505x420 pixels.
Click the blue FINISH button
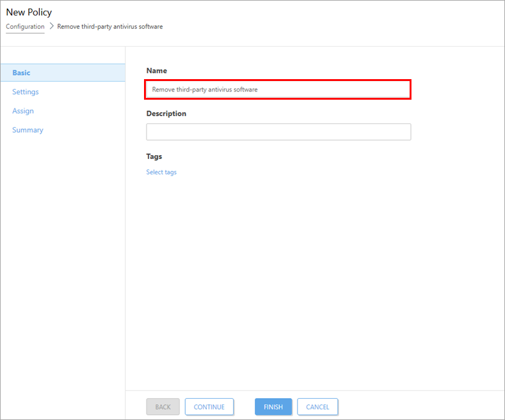click(x=274, y=407)
